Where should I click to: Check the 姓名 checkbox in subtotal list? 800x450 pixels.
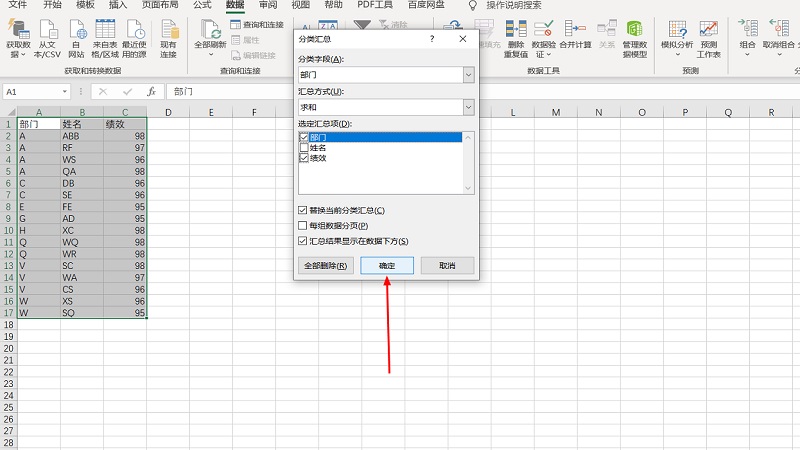tap(304, 148)
